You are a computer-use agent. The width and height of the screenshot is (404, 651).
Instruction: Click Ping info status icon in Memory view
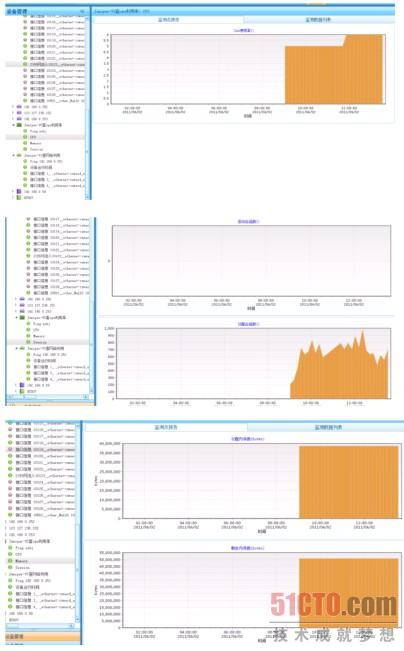pyautogui.click(x=10, y=548)
